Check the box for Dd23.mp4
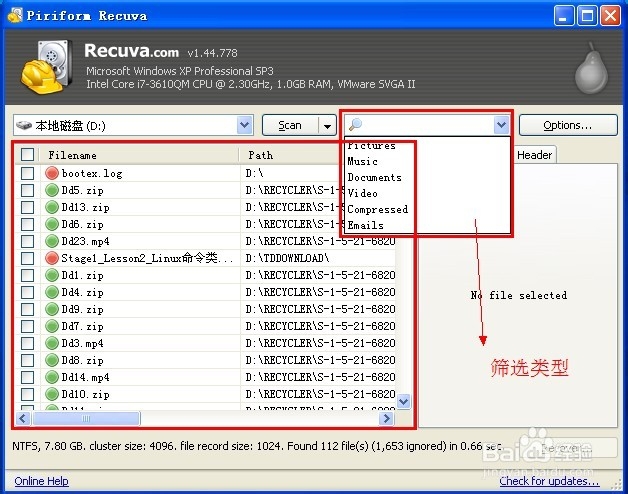The image size is (628, 494). point(27,241)
